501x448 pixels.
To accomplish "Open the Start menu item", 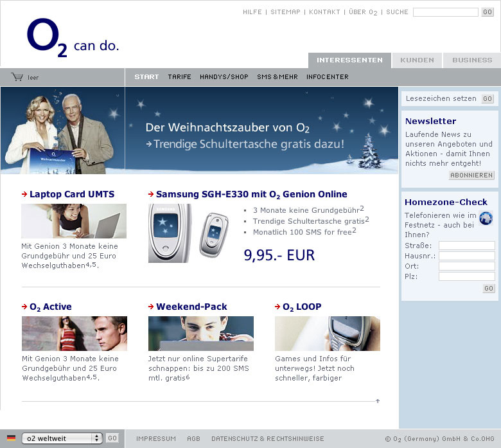I will tap(146, 77).
